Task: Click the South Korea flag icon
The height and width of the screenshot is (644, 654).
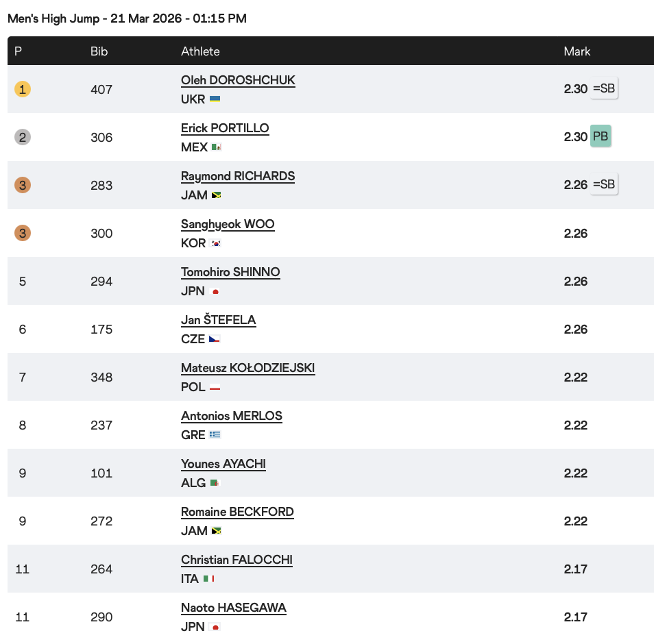Action: point(217,243)
